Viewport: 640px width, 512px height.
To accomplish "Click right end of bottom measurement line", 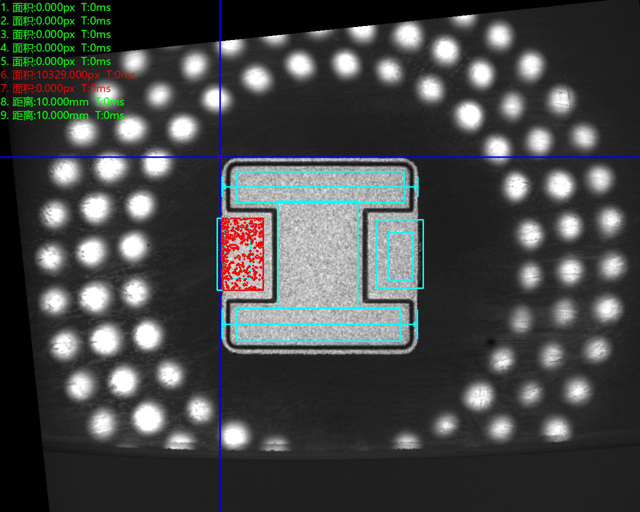I will 416,324.
